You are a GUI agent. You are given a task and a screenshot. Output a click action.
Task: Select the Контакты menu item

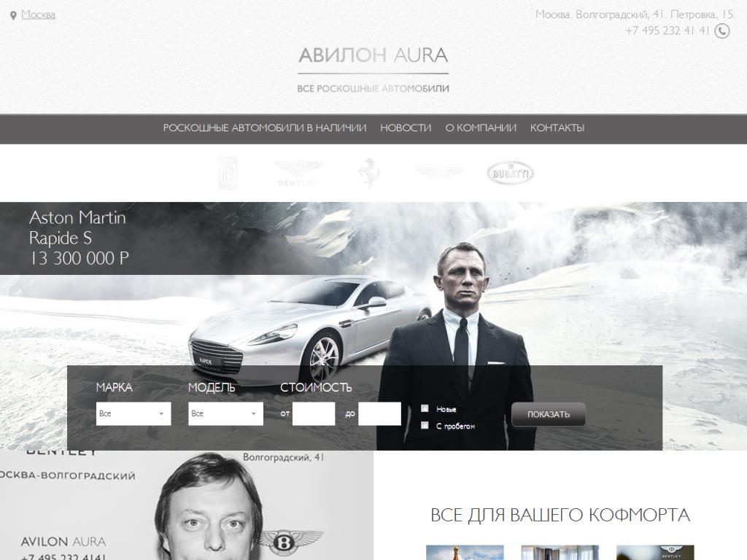[557, 128]
